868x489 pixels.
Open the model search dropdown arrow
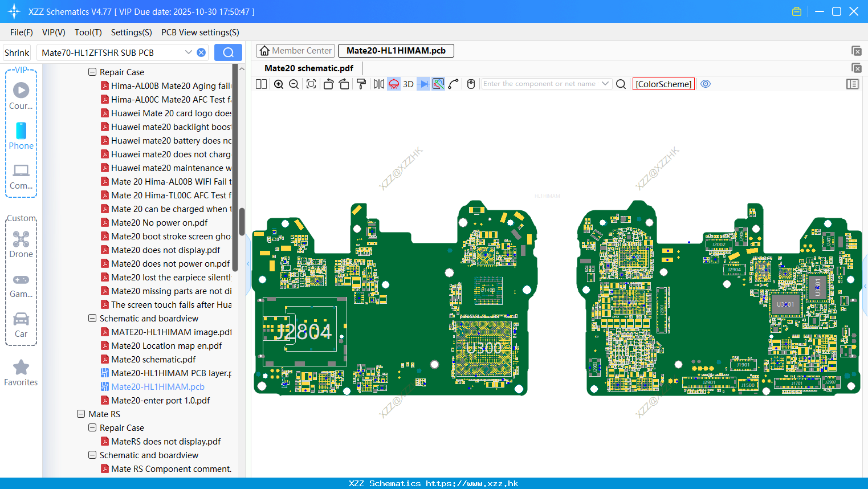click(189, 52)
